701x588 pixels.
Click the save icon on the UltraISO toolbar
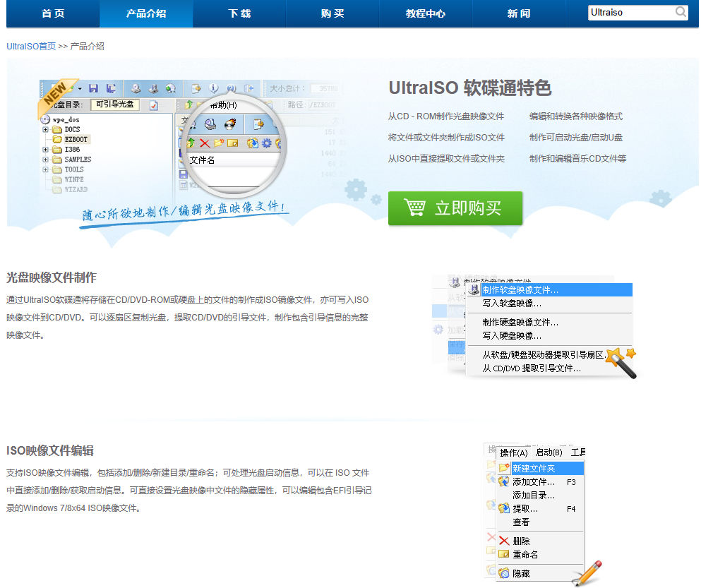pyautogui.click(x=92, y=88)
